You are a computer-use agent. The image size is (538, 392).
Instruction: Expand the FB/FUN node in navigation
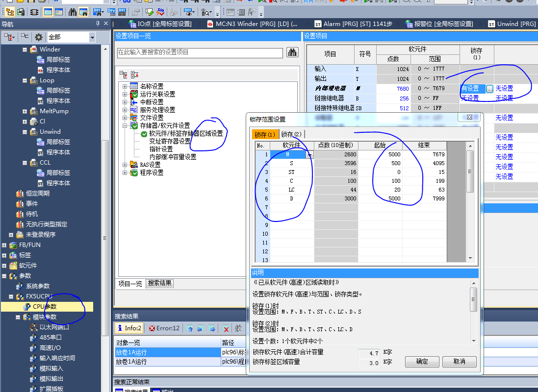tap(4, 245)
